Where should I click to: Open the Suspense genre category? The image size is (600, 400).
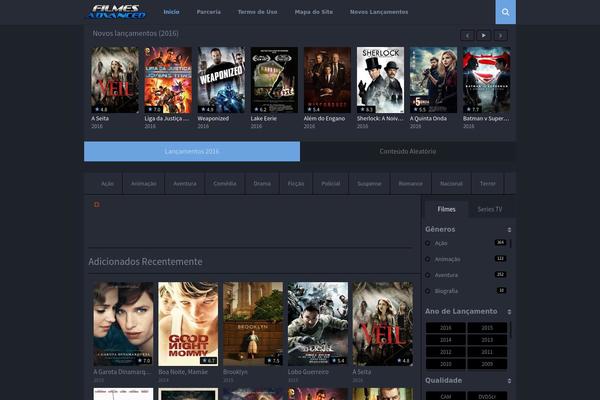coord(369,184)
